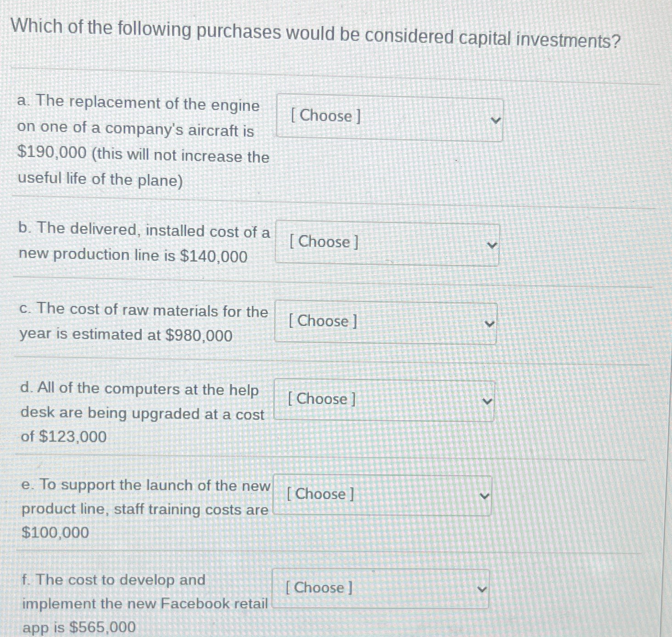Click the chevron on item d's dropdown

pos(487,401)
